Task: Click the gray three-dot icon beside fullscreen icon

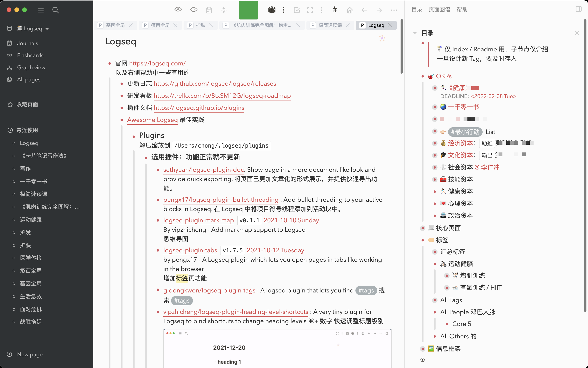Action: point(322,10)
